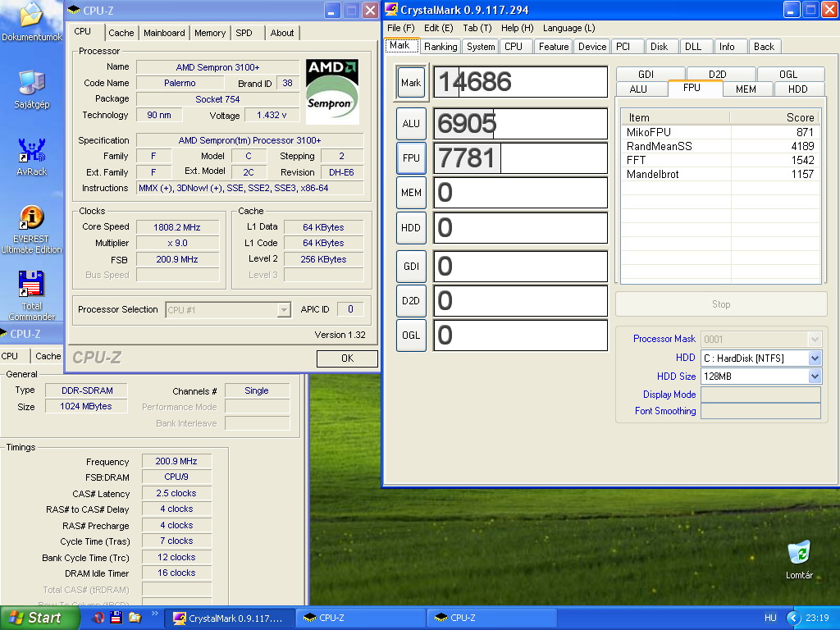This screenshot has width=840, height=630.
Task: Switch to Cache tab in front CPU-Z
Action: click(121, 33)
